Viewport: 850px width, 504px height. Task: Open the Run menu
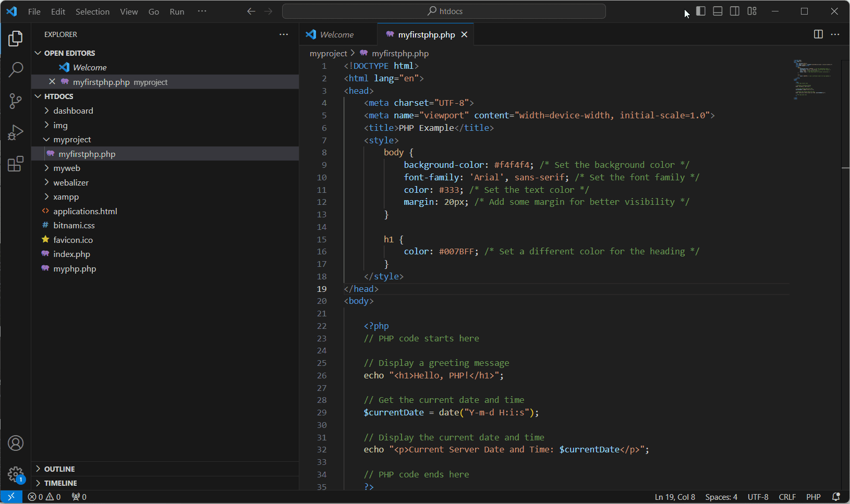point(176,11)
